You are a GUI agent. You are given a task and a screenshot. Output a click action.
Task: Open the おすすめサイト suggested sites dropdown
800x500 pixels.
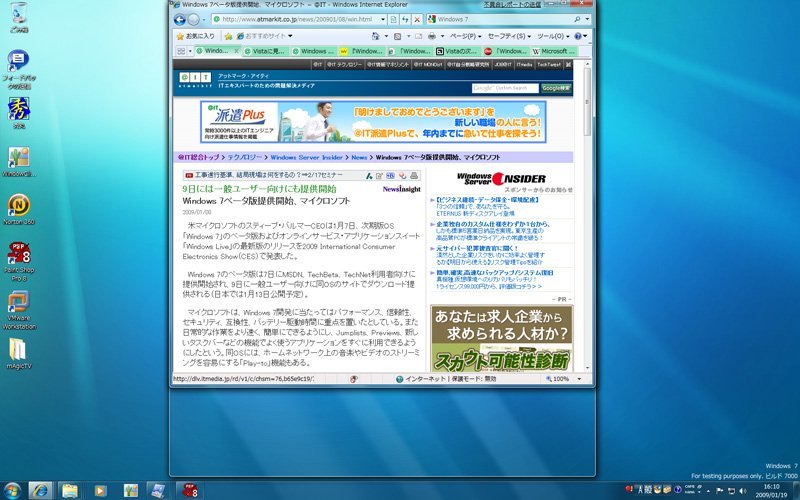[264, 36]
